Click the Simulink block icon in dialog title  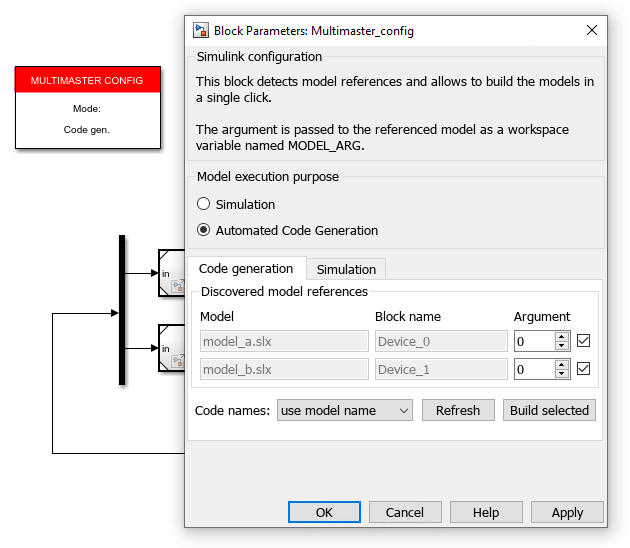pyautogui.click(x=200, y=31)
